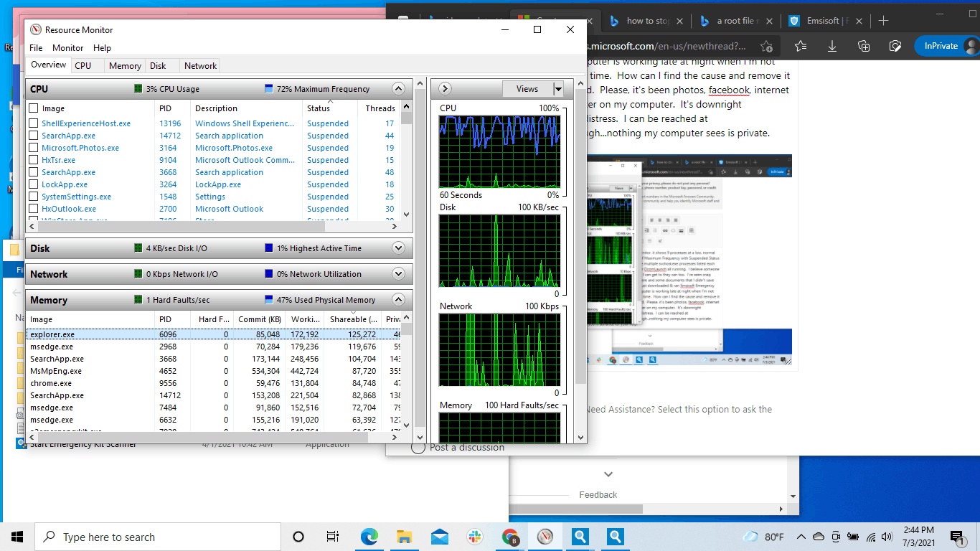Click the Edge Collections icon
This screenshot has height=551, width=980.
[864, 46]
